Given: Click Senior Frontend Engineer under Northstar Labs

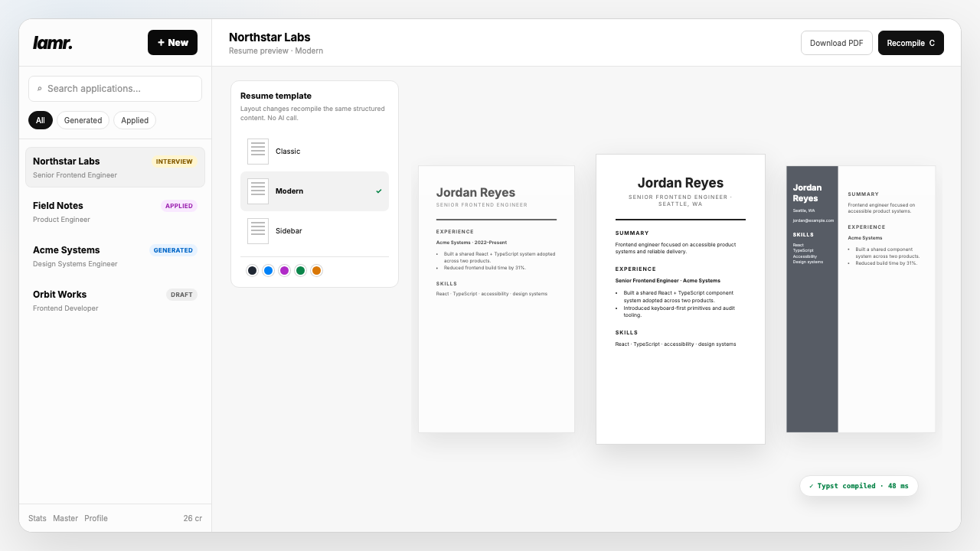Looking at the screenshot, I should [x=75, y=175].
